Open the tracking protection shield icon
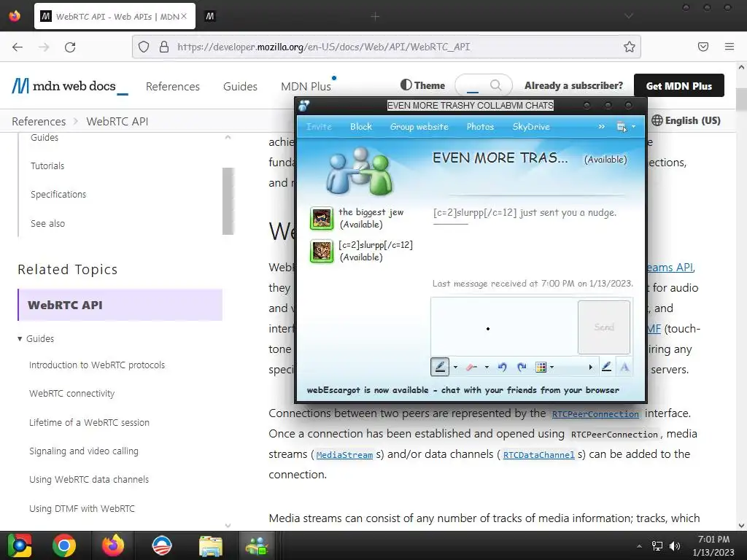Image resolution: width=747 pixels, height=560 pixels. [144, 47]
